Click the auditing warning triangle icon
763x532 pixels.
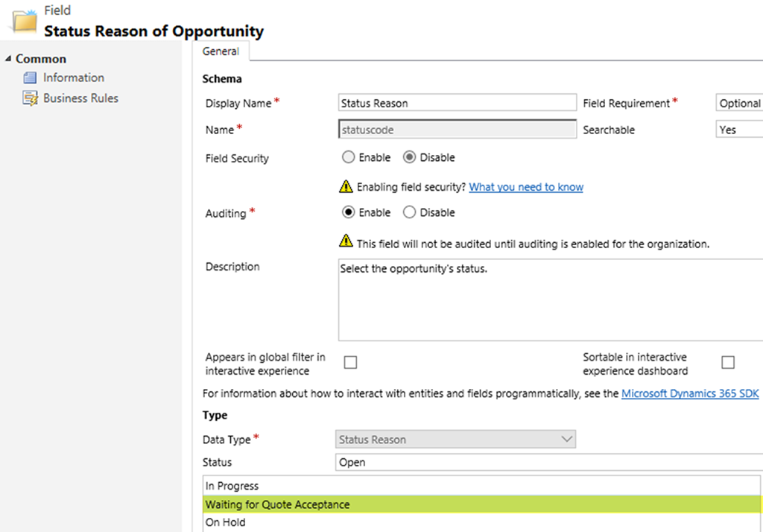pos(346,241)
